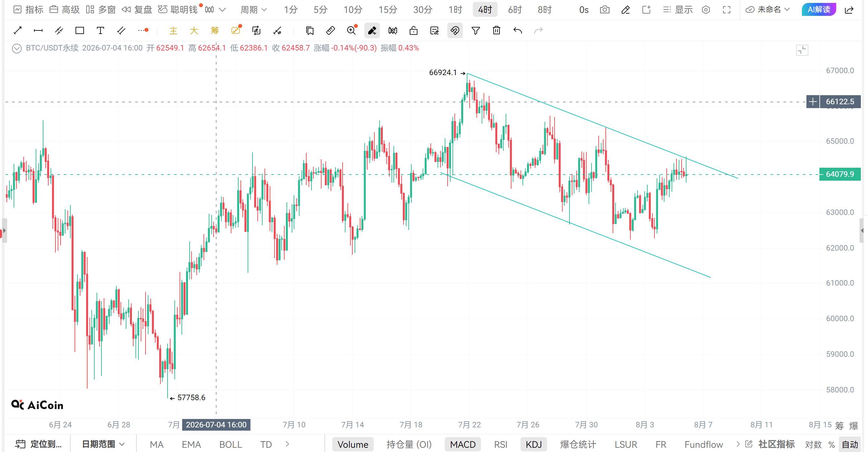Click the pencil edit icon in top bar
Screen dimensions: 868x452
[x=625, y=10]
